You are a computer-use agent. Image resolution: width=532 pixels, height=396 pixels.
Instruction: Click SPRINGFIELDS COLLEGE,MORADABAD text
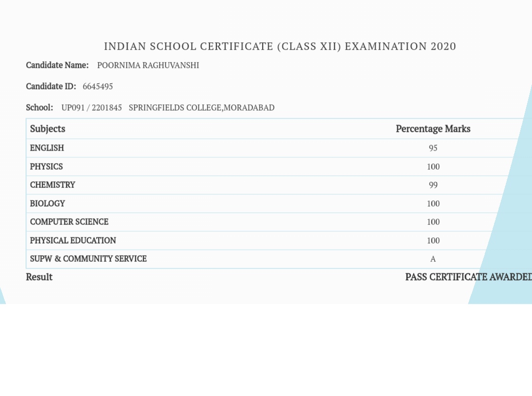(201, 107)
